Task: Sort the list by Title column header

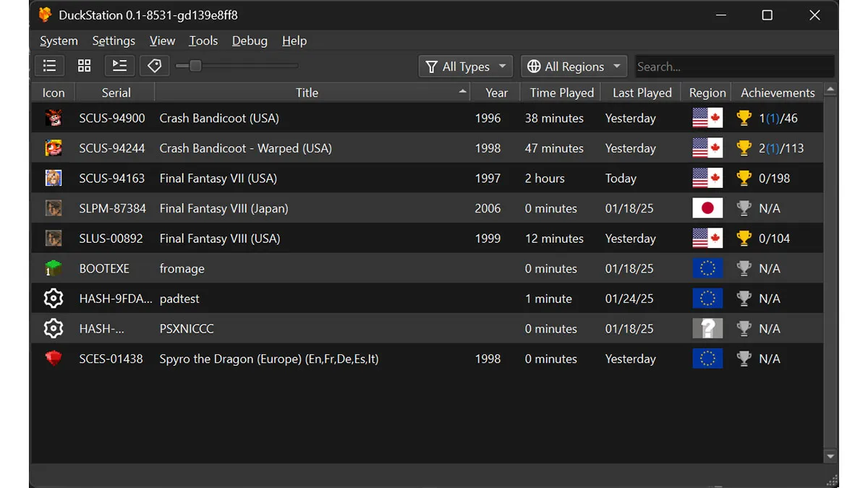Action: coord(312,93)
